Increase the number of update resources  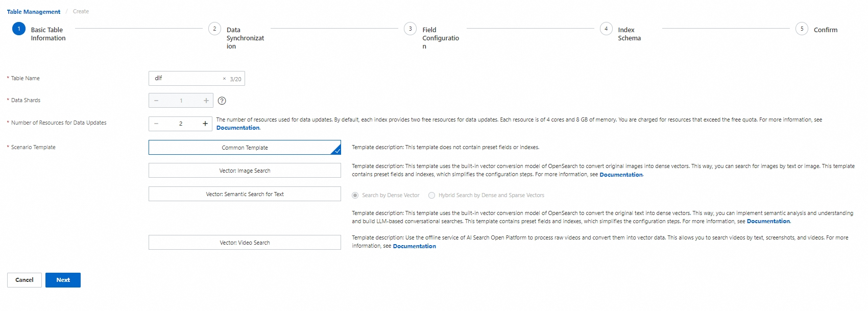[x=205, y=124]
